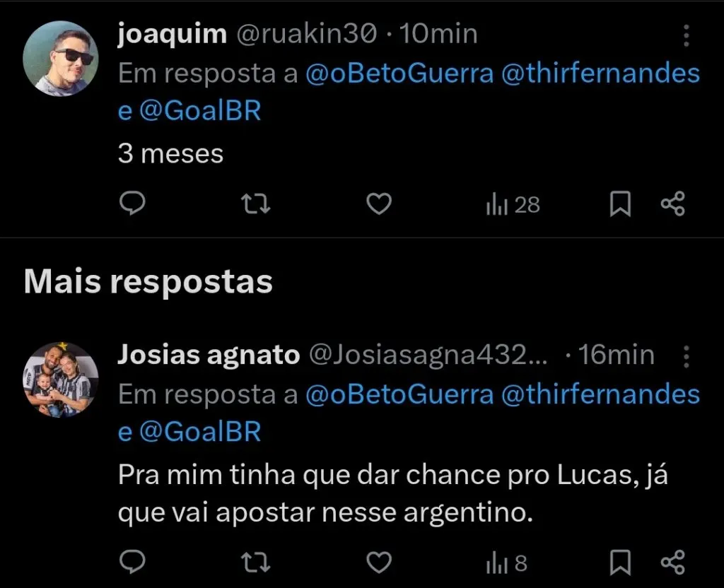View analytics showing 8 views
The height and width of the screenshot is (588, 724).
click(506, 563)
